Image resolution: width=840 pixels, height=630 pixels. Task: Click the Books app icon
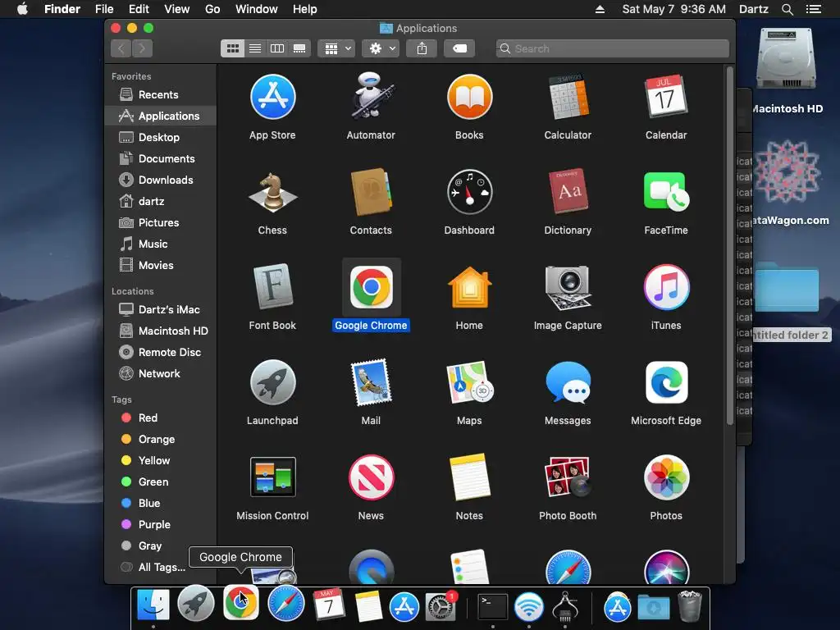click(x=469, y=97)
